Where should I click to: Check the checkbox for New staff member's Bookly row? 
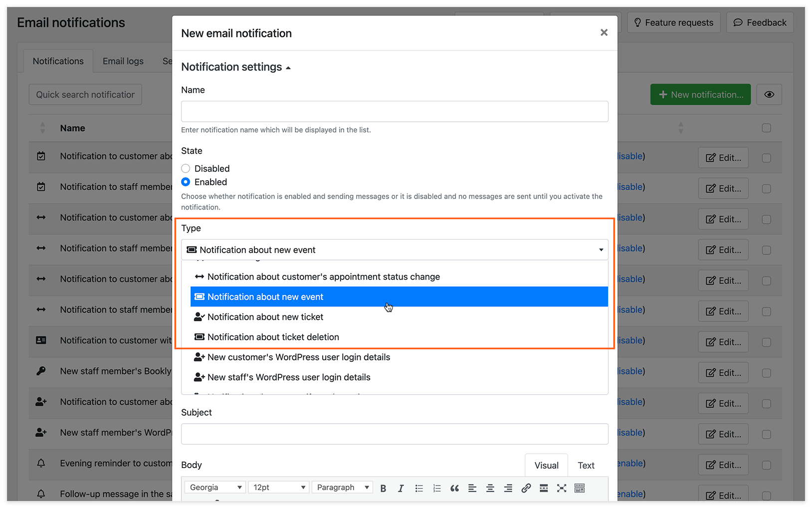767,373
